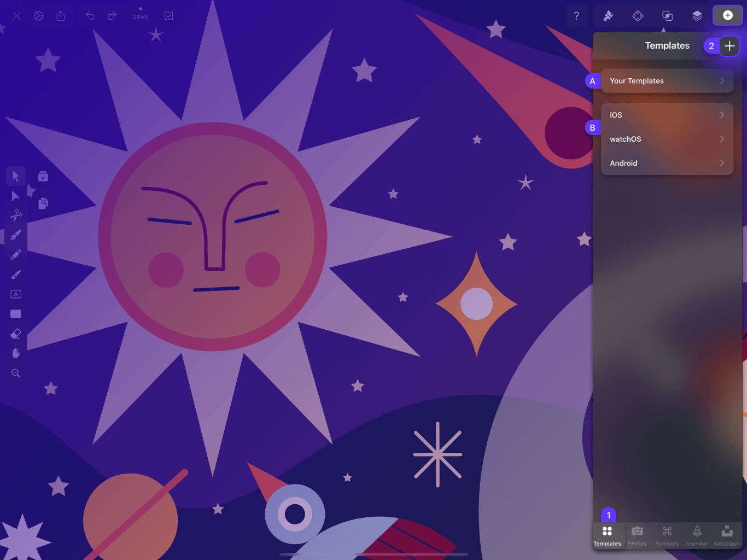Open the document settings gear
Screen dimensions: 747x560
[39, 16]
